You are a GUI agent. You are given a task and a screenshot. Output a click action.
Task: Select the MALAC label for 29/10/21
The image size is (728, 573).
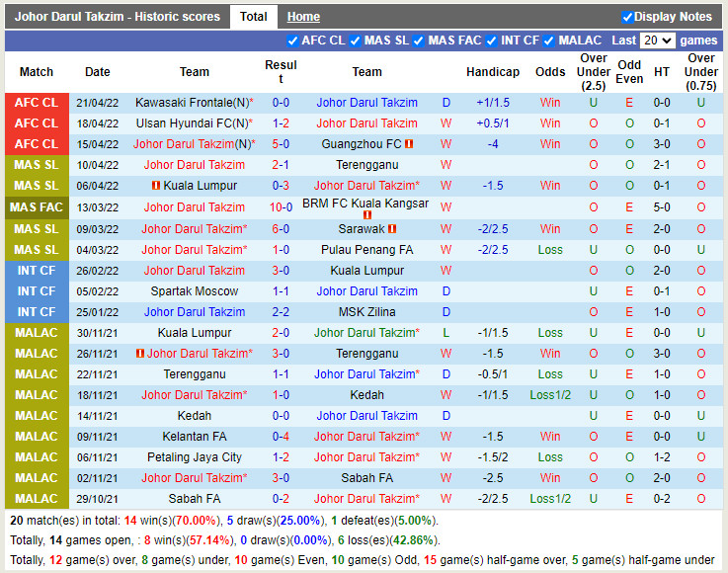pyautogui.click(x=37, y=499)
